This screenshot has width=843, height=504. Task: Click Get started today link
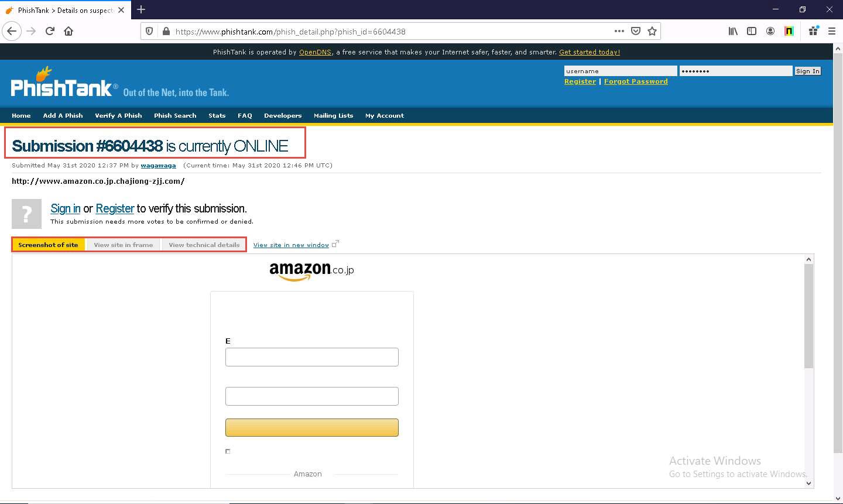pos(590,52)
